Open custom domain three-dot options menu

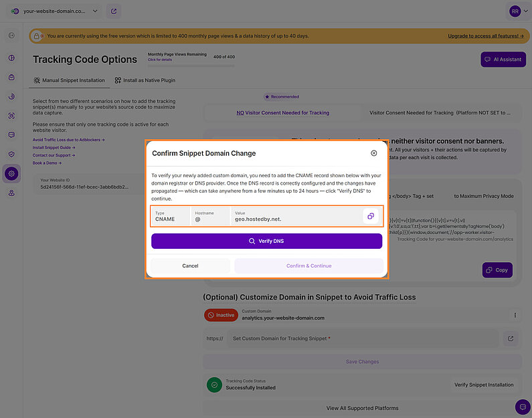pos(515,315)
